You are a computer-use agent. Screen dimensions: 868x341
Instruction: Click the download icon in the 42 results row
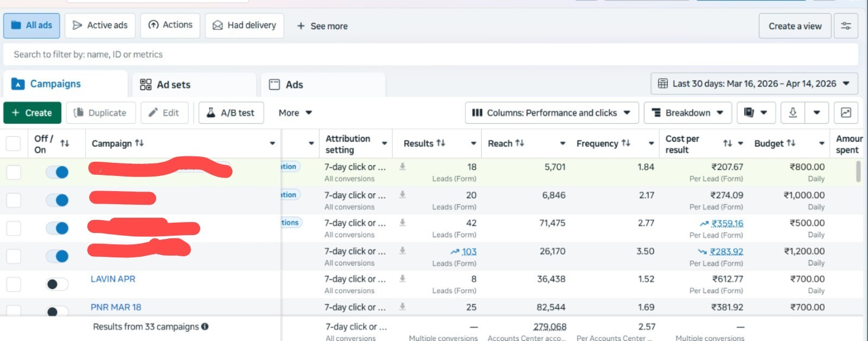click(403, 223)
